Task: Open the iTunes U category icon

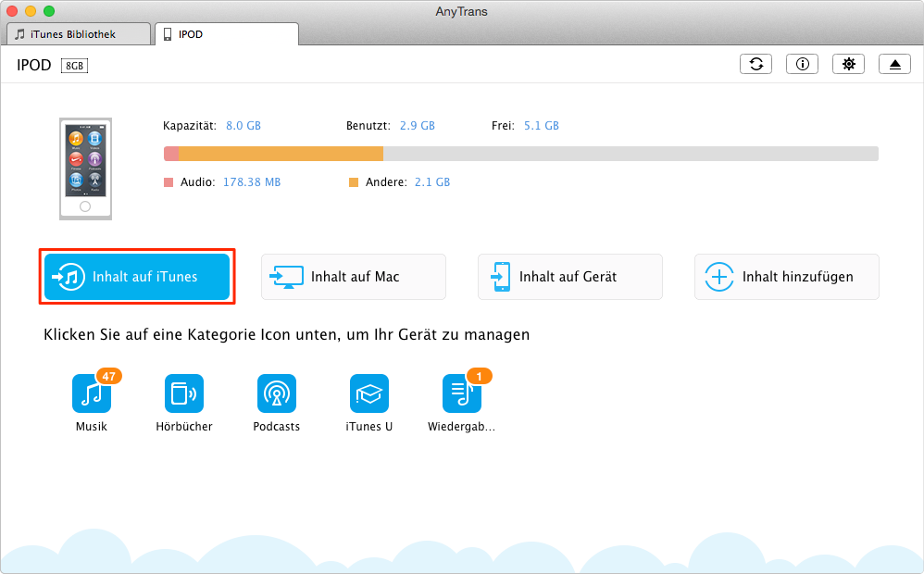Action: point(368,393)
